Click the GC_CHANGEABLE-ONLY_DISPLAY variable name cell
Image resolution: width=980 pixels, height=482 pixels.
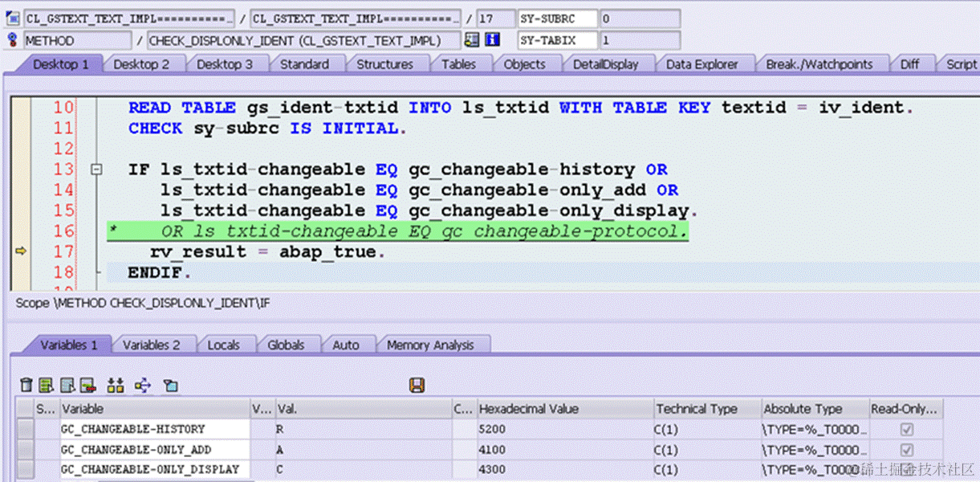(x=155, y=469)
